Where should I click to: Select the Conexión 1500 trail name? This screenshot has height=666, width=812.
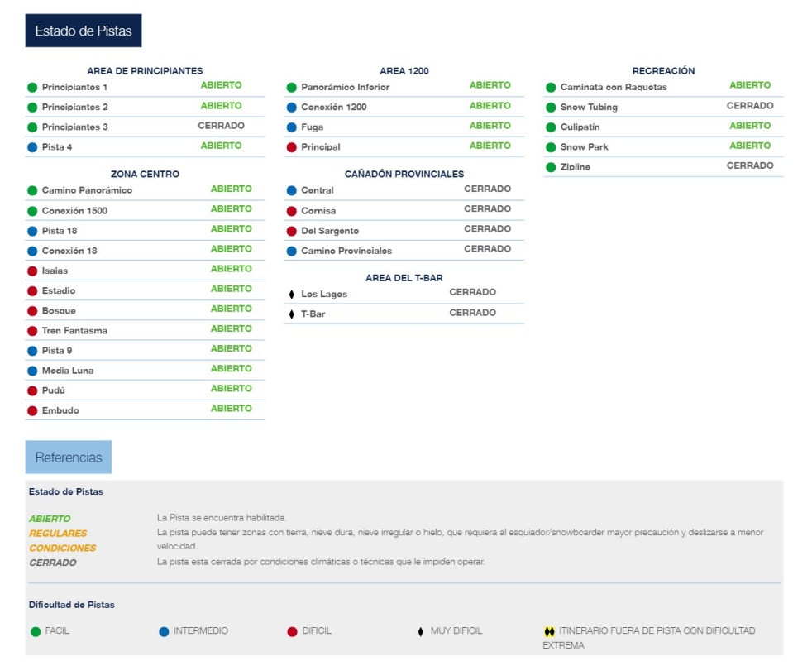point(74,211)
